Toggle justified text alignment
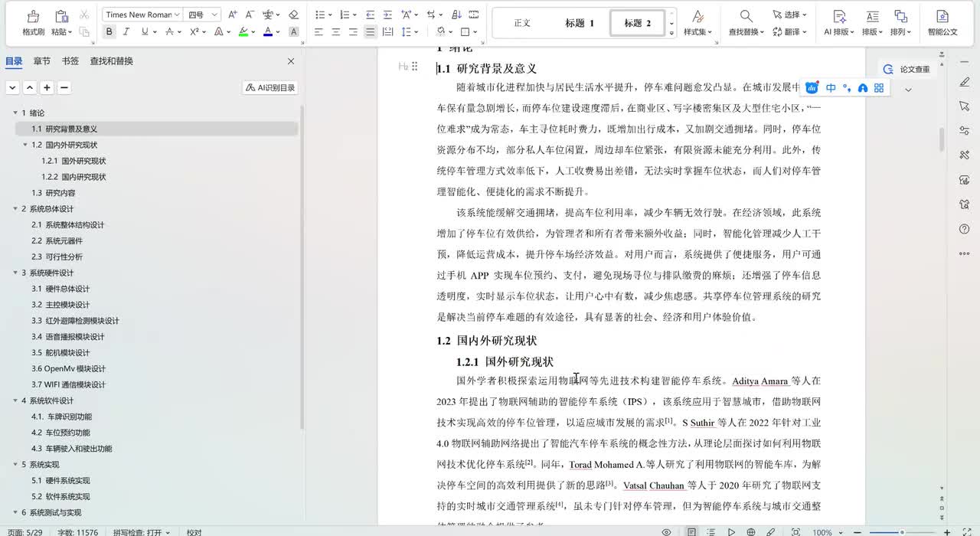Image resolution: width=980 pixels, height=536 pixels. click(x=371, y=31)
